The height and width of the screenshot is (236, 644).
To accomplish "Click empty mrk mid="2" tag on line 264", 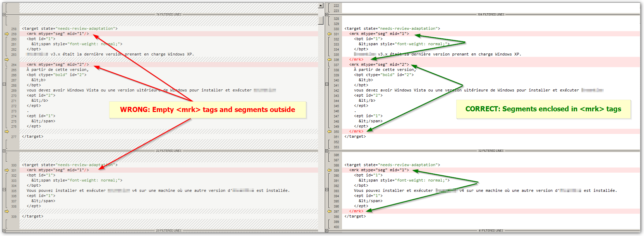I will [x=58, y=65].
